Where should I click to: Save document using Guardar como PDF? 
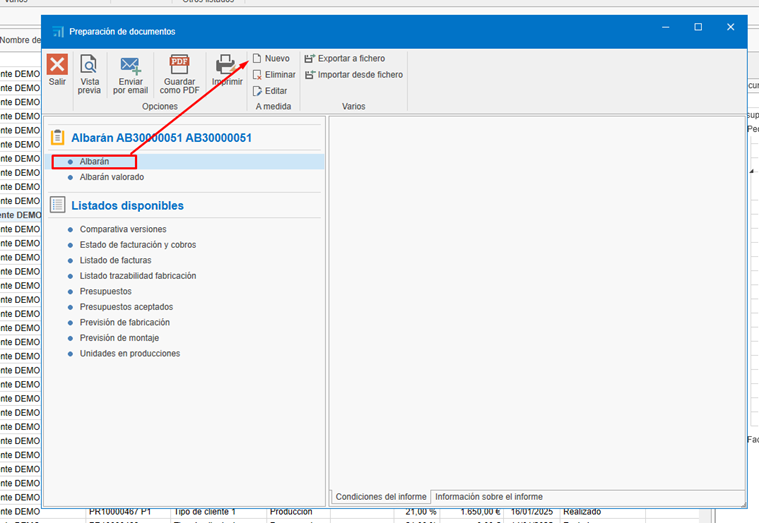click(179, 74)
